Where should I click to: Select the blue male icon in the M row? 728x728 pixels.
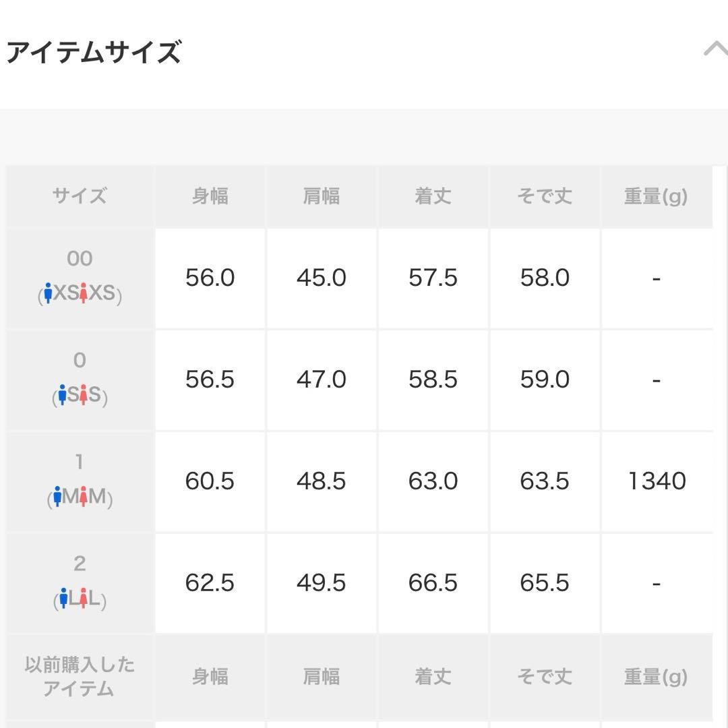(x=57, y=497)
